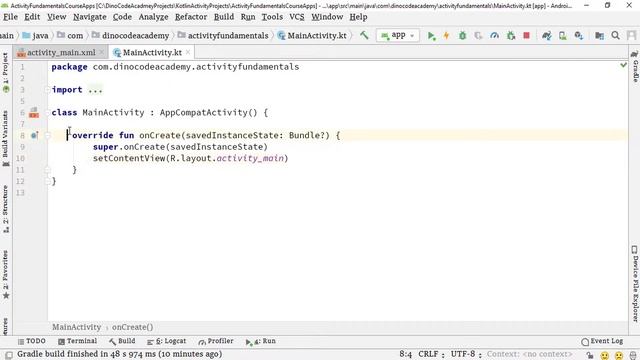The height and width of the screenshot is (360, 640).
Task: Open Project Structure icon
Action: click(599, 36)
